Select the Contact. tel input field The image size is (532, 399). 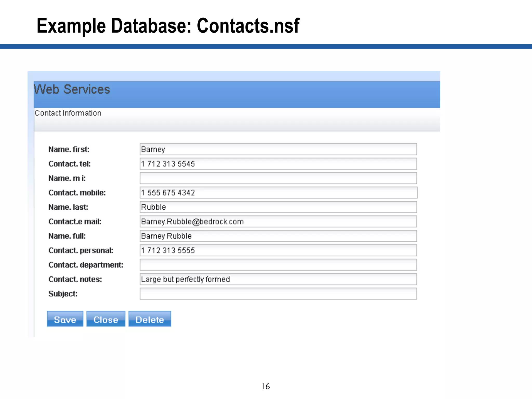tap(278, 164)
